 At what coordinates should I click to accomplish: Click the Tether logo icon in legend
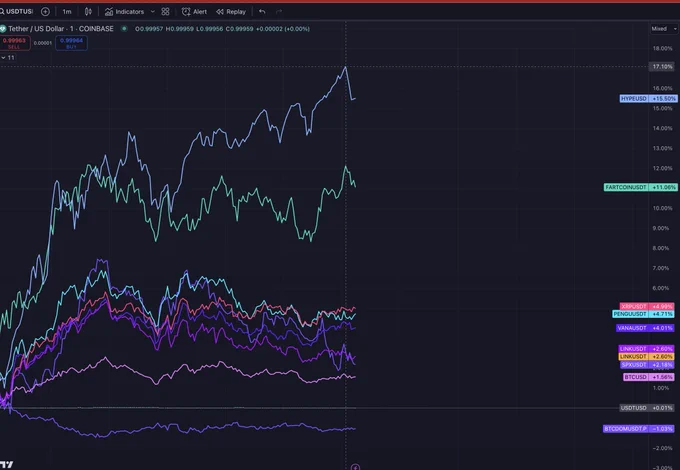[3, 29]
